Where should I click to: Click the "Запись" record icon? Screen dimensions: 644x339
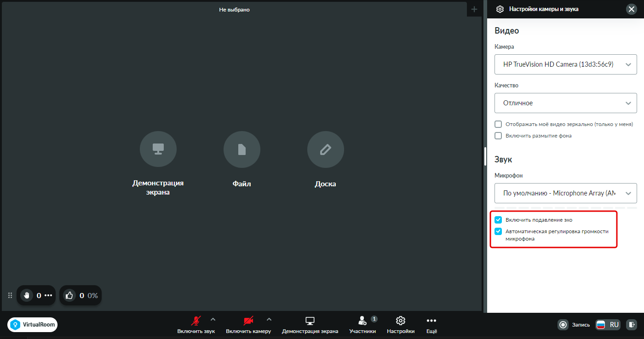[563, 325]
